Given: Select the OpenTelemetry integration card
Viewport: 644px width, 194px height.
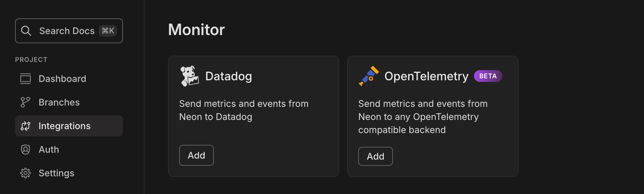Looking at the screenshot, I should (433, 116).
